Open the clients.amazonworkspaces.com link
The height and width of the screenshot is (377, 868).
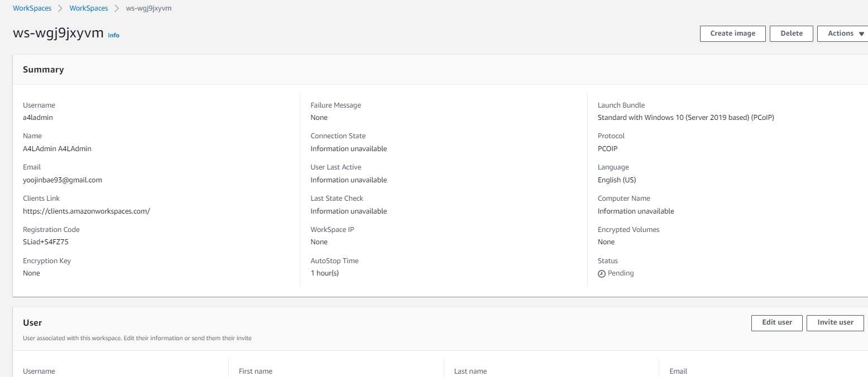coord(86,211)
